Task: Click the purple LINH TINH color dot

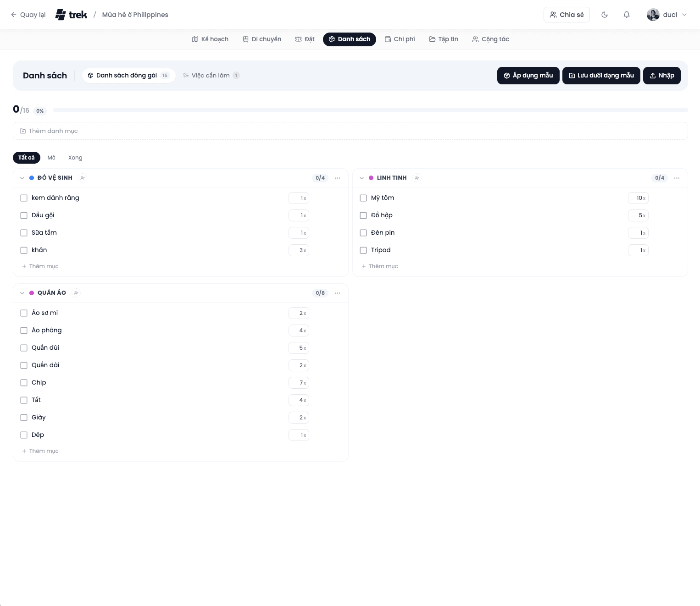Action: pos(371,178)
